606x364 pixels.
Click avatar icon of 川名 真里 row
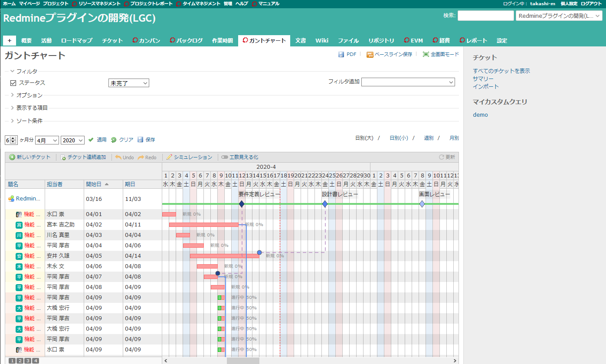(19, 235)
